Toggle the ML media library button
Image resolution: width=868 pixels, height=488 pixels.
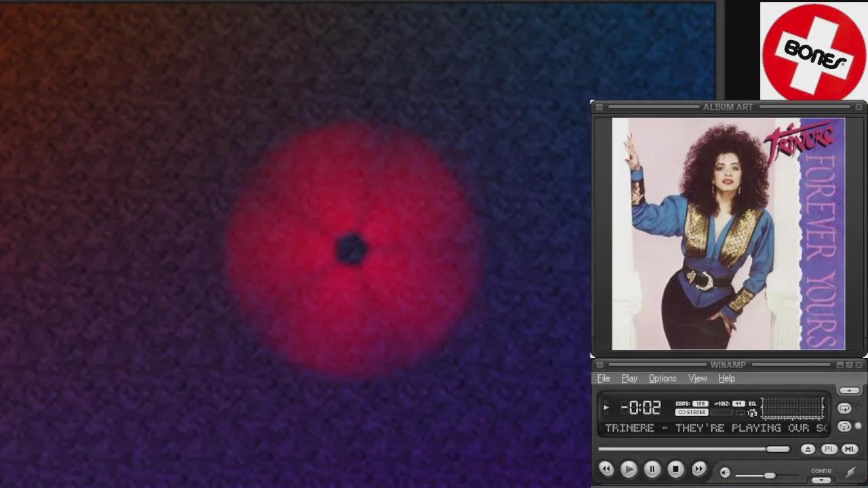pyautogui.click(x=850, y=449)
